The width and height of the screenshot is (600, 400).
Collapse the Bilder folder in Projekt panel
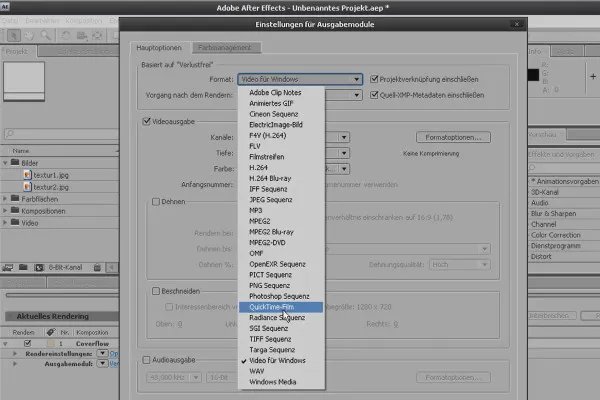5,163
